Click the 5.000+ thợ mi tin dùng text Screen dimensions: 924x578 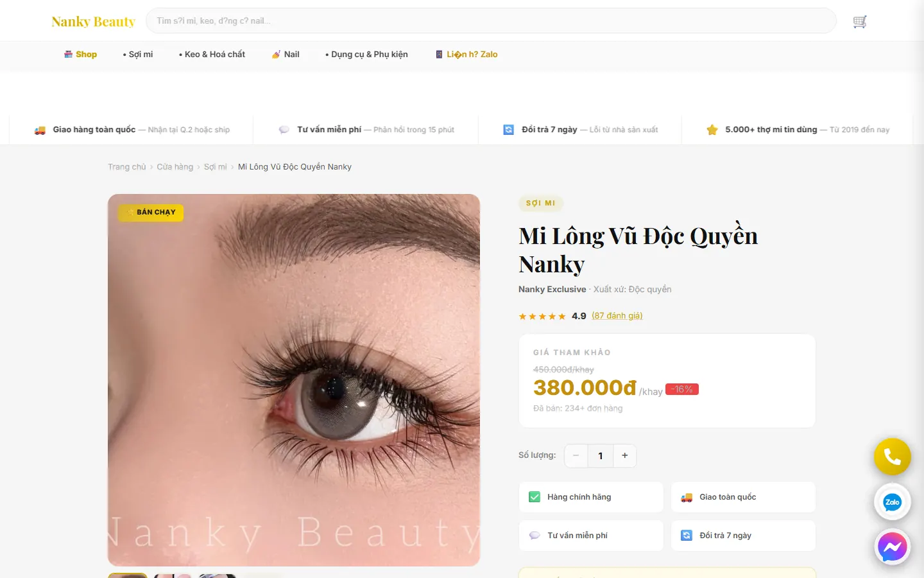[x=771, y=130]
